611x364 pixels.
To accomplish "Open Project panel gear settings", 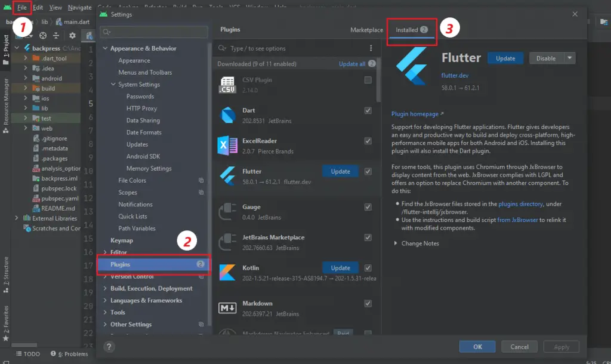I will tap(72, 35).
